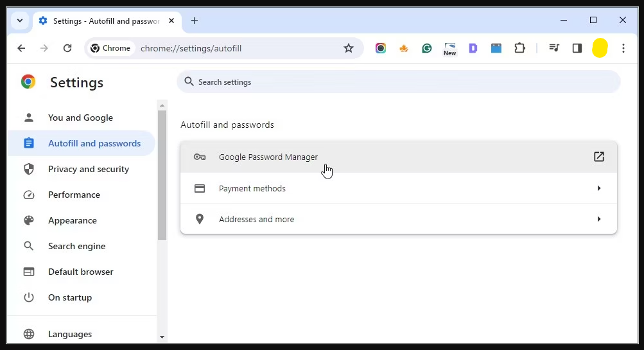The width and height of the screenshot is (644, 350).
Task: Bookmark this page with the star icon
Action: click(348, 48)
